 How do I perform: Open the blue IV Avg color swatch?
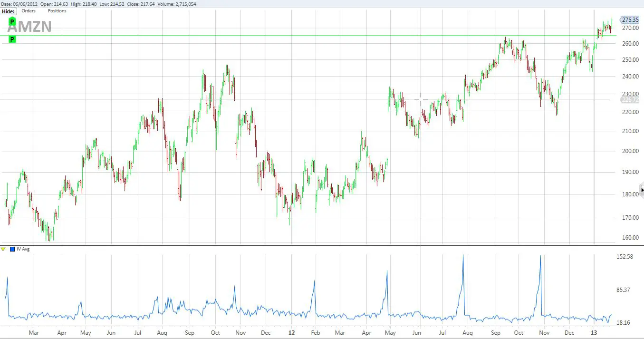[12, 249]
